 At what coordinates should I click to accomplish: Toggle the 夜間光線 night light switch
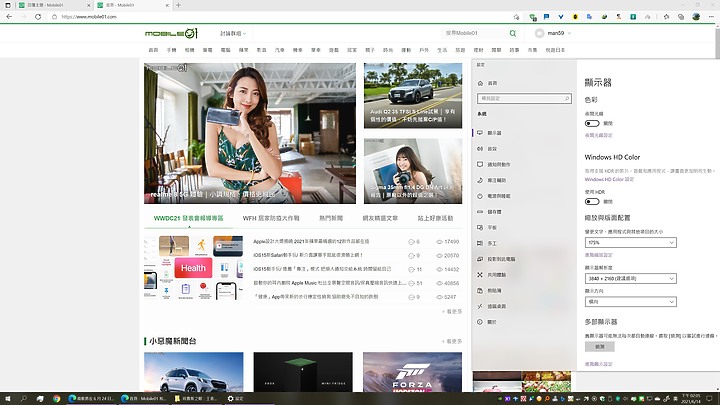pyautogui.click(x=593, y=122)
